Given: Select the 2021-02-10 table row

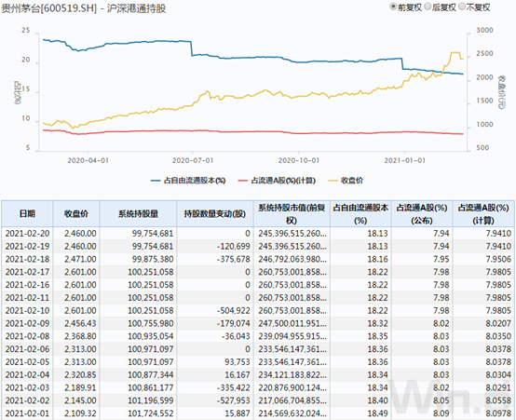Looking at the screenshot, I should pos(258,310).
